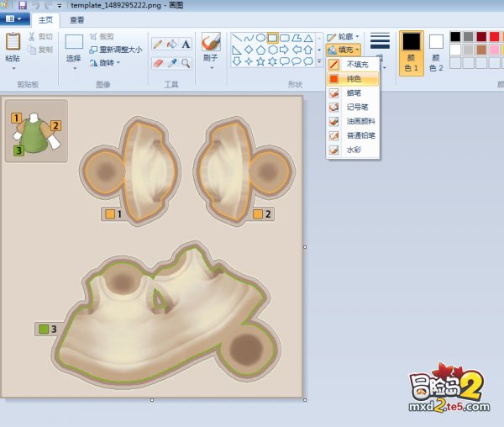Open the quick access toolbar customize arrow

coord(60,6)
